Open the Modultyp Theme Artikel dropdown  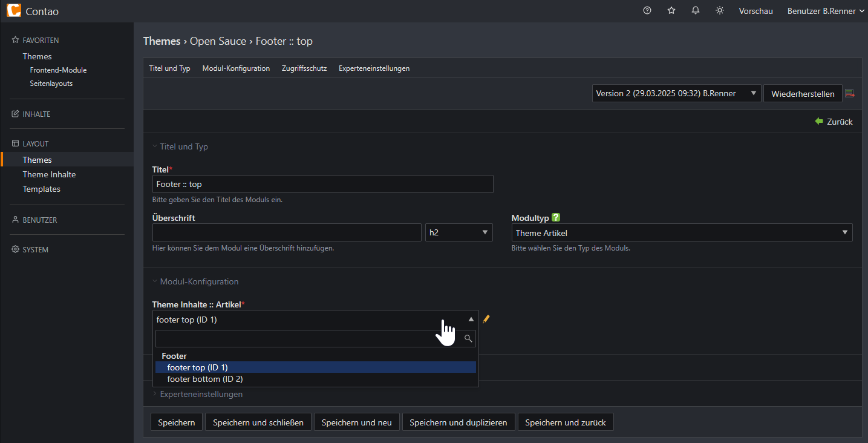682,233
